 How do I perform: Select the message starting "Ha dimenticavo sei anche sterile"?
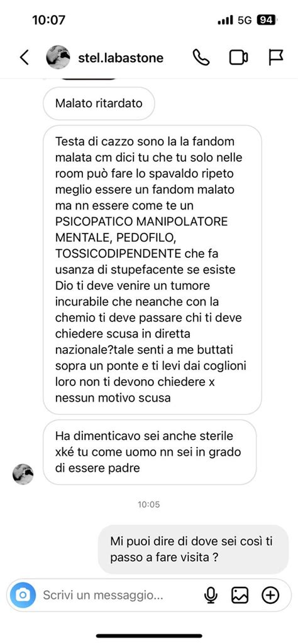click(x=150, y=452)
